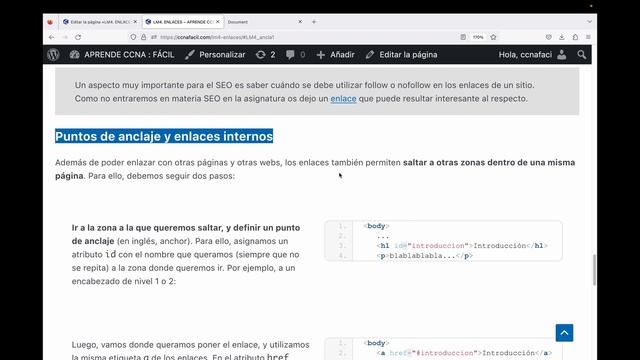640x360 pixels.
Task: Click the gray SEO note box text
Action: coord(305,92)
